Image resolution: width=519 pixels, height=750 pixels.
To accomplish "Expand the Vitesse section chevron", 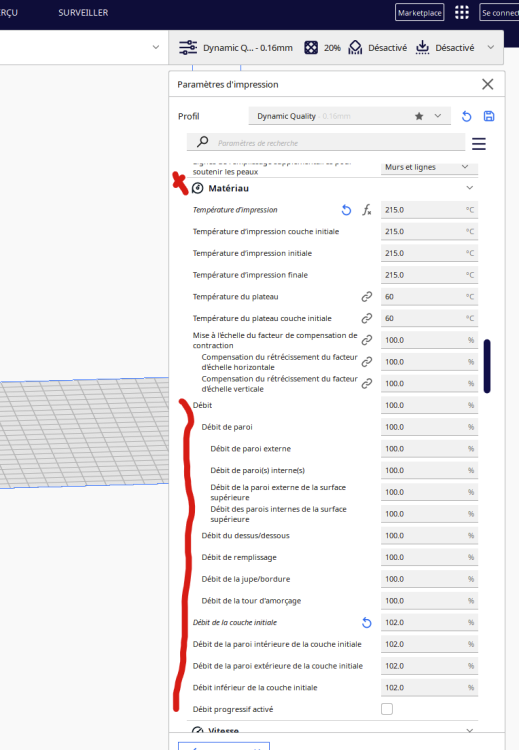I will (470, 730).
